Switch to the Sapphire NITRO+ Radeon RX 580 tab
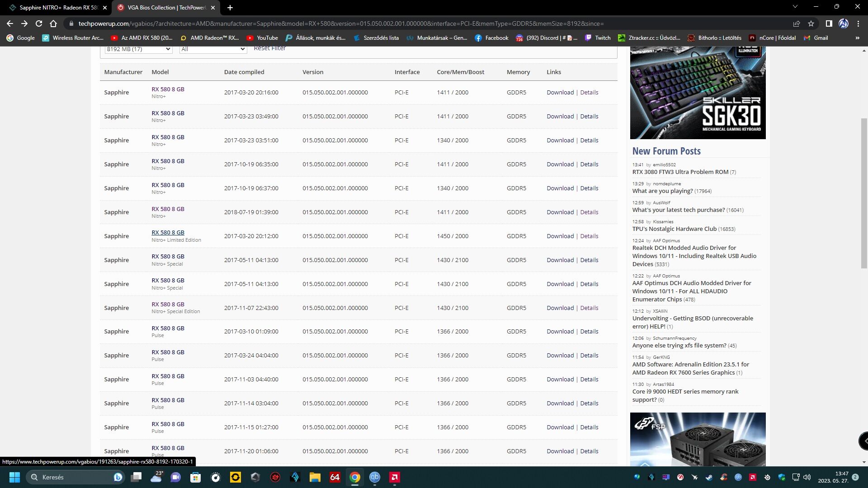 (x=58, y=8)
